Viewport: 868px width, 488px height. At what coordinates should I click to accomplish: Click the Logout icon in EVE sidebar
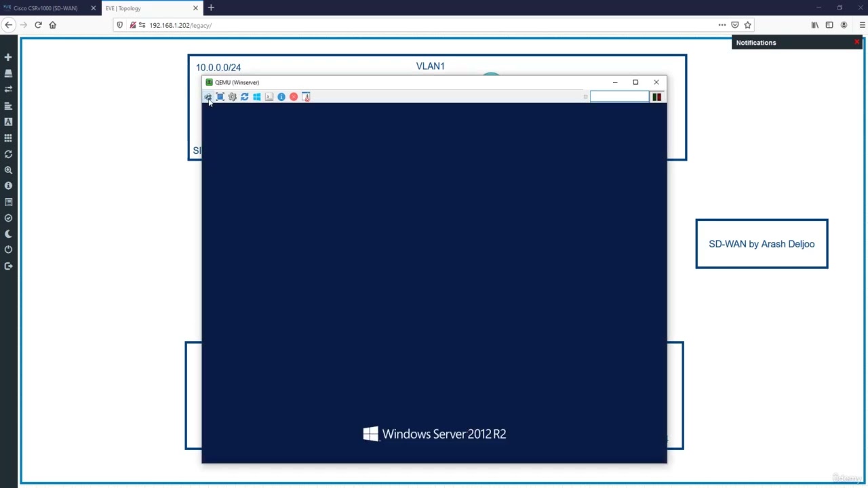point(8,266)
